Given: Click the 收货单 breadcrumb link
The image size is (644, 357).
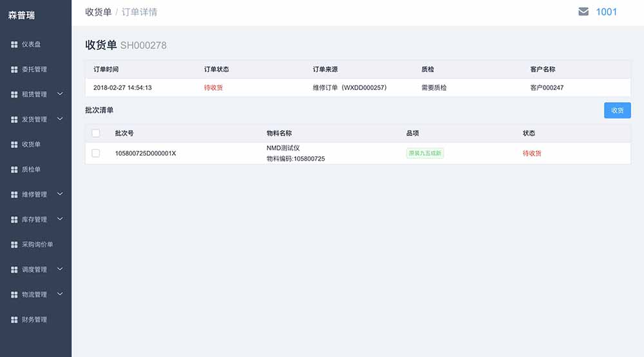Looking at the screenshot, I should pyautogui.click(x=98, y=12).
